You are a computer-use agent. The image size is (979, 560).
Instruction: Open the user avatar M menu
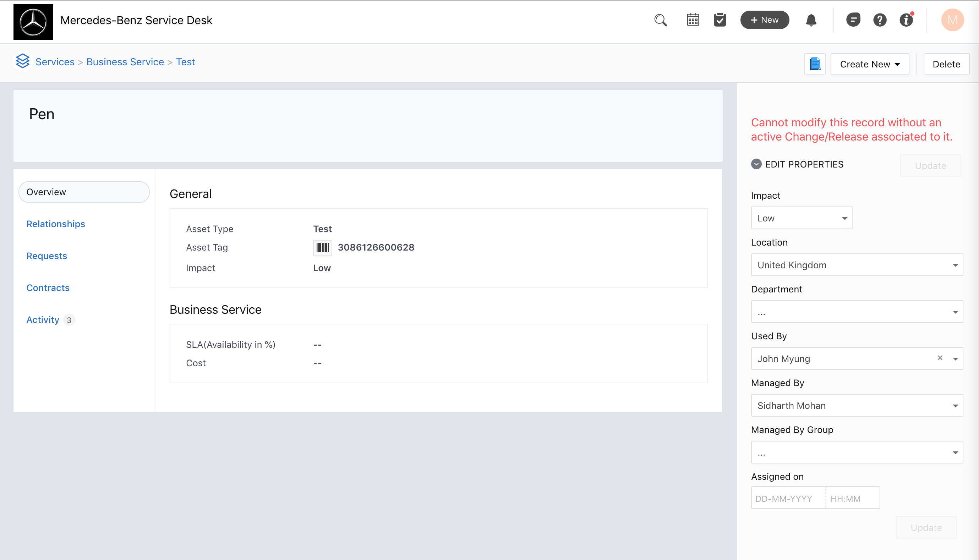(x=952, y=20)
